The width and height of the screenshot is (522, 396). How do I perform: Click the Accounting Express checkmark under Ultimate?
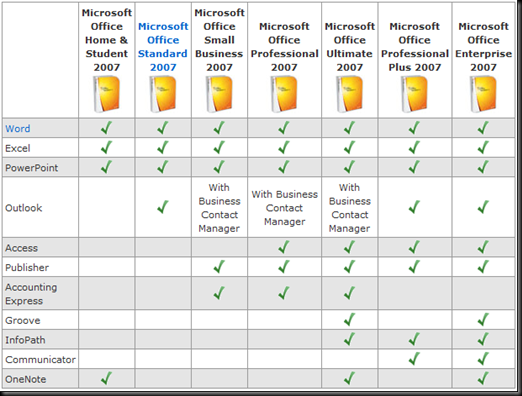(x=349, y=293)
